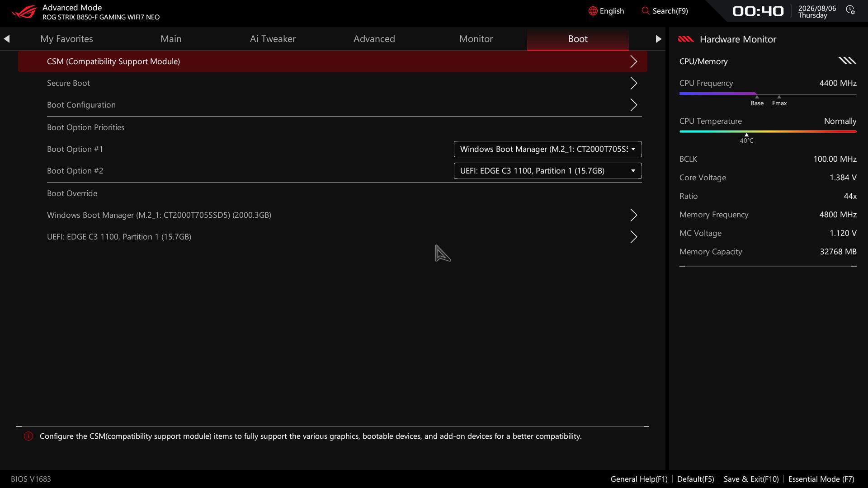Click the Search magnifier icon
This screenshot has width=868, height=488.
point(646,11)
